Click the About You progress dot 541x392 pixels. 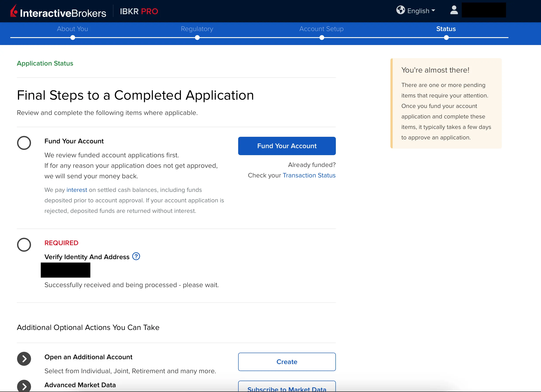point(73,37)
